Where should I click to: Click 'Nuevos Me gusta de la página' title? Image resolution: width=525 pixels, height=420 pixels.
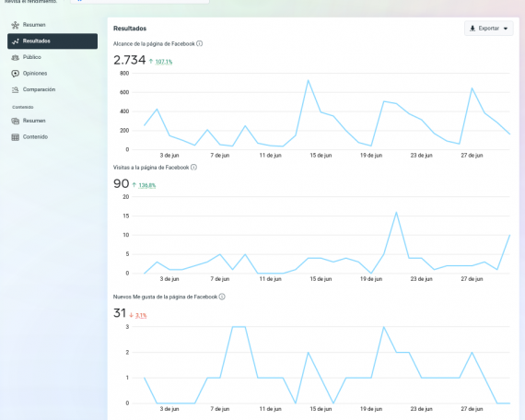point(166,297)
